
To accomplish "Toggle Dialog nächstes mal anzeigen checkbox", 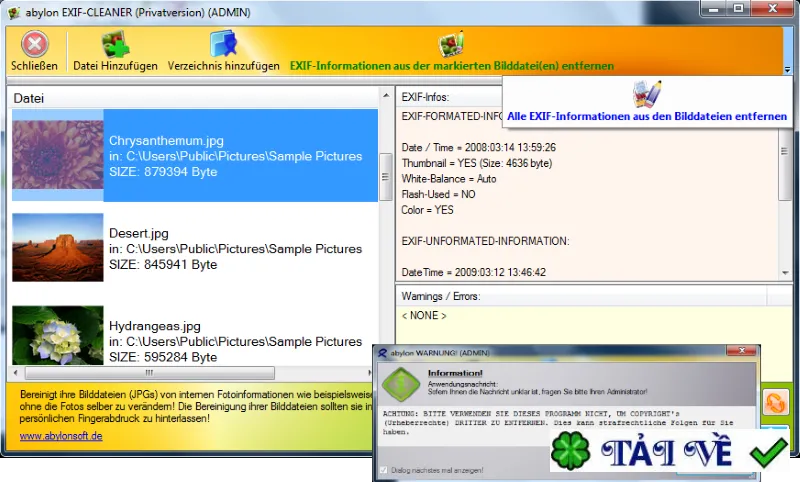I will [x=384, y=470].
